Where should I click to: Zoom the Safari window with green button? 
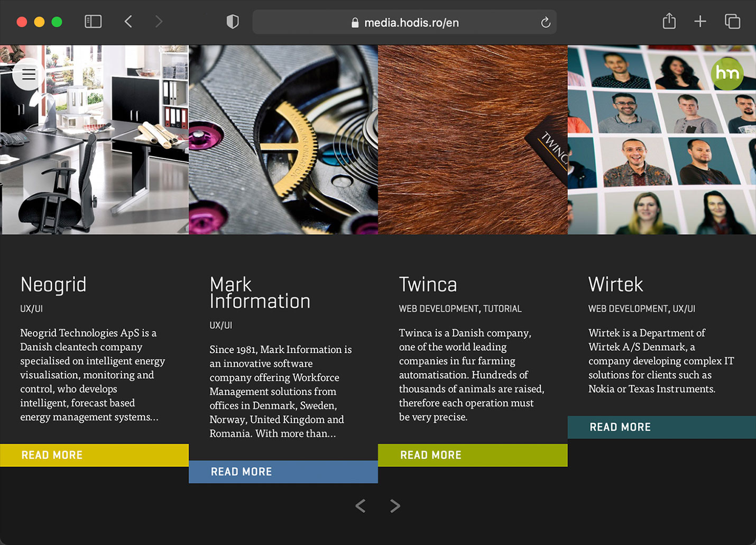pyautogui.click(x=57, y=22)
